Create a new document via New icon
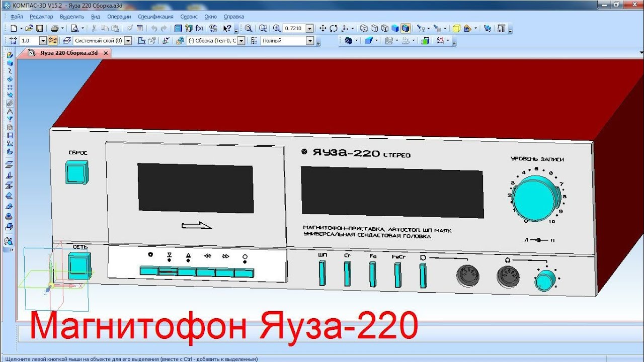 (14, 29)
